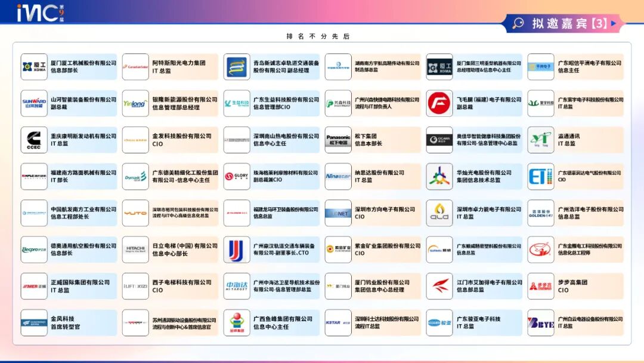The height and width of the screenshot is (363, 644).
Task: Click 厦门厦工机械股份有限公司 信息部部长
Action: (83, 67)
